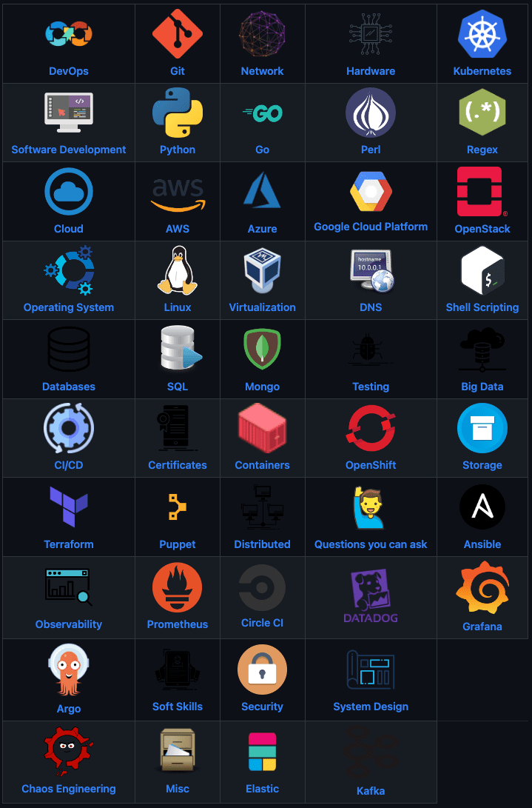Open the OpenShift text link
The image size is (532, 808).
(371, 465)
